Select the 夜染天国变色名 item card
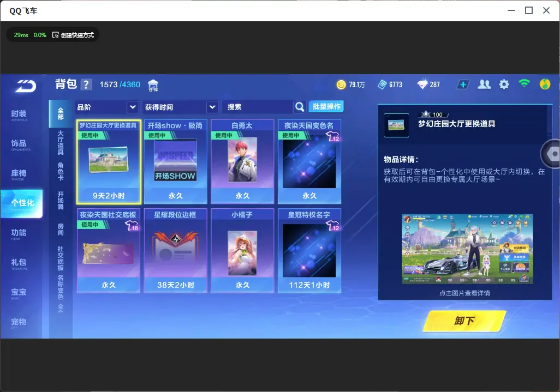Viewport: 560px width, 392px height. [309, 161]
